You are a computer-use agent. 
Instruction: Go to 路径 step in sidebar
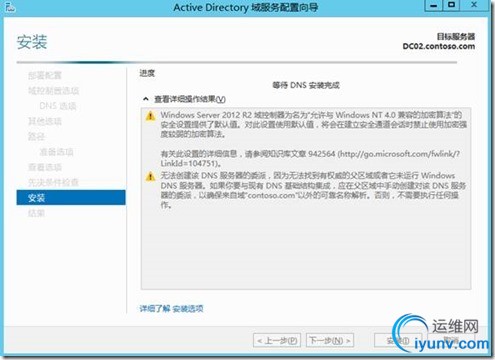(36, 137)
